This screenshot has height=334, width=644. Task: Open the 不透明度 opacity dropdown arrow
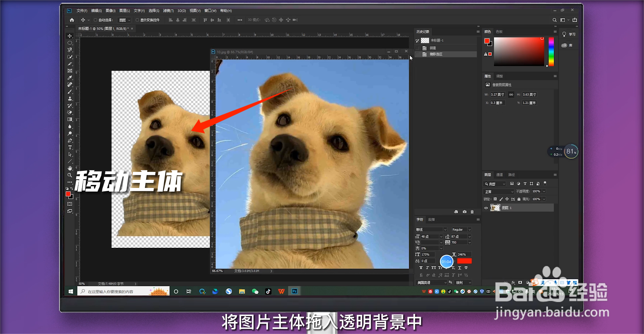[x=544, y=192]
